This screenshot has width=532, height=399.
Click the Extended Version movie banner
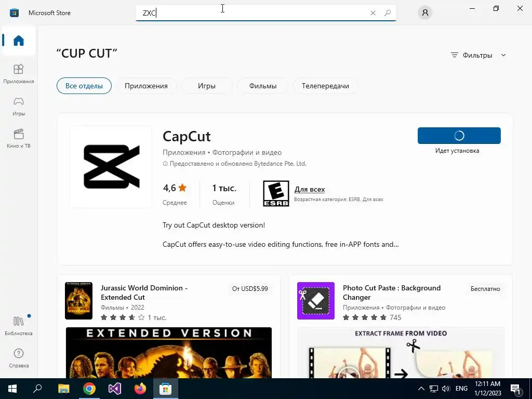tap(169, 353)
